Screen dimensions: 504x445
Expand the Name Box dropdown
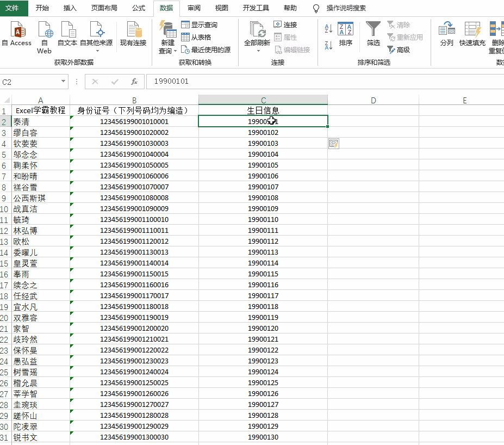(63, 82)
